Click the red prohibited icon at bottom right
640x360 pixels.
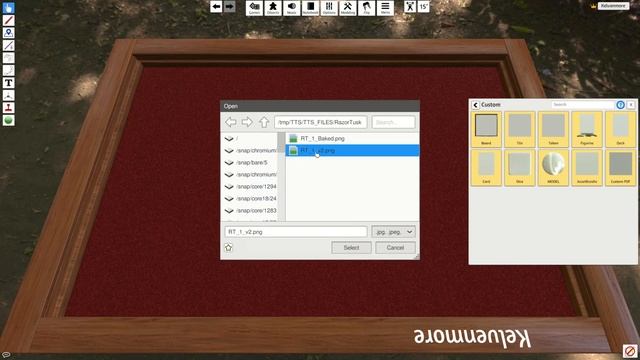tap(630, 351)
